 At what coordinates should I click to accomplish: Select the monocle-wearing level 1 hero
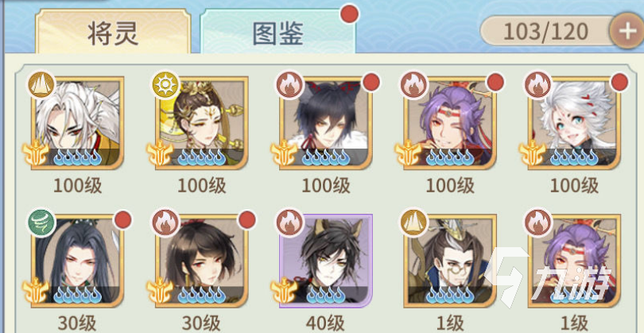450,261
